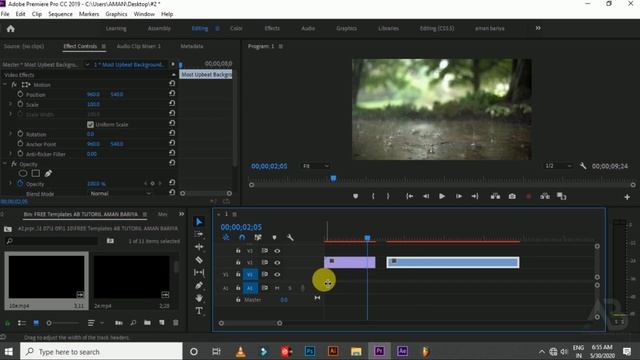Collapse the Opacity effect group
The width and height of the screenshot is (640, 360).
pos(5,164)
